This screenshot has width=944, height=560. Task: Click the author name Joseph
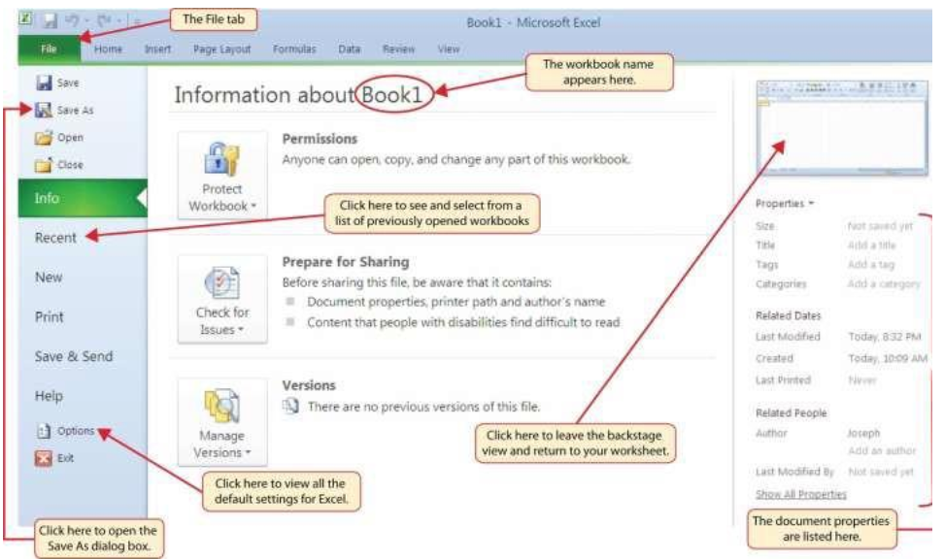click(863, 433)
